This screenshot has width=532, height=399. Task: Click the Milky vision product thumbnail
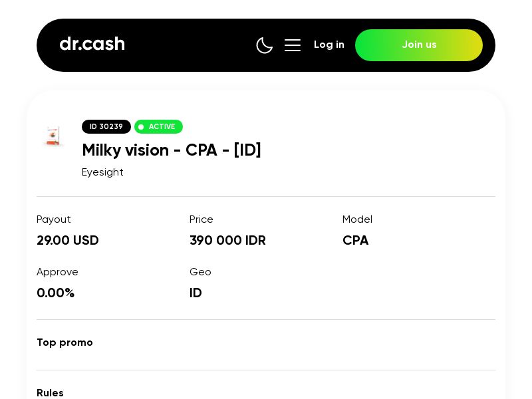tap(53, 136)
